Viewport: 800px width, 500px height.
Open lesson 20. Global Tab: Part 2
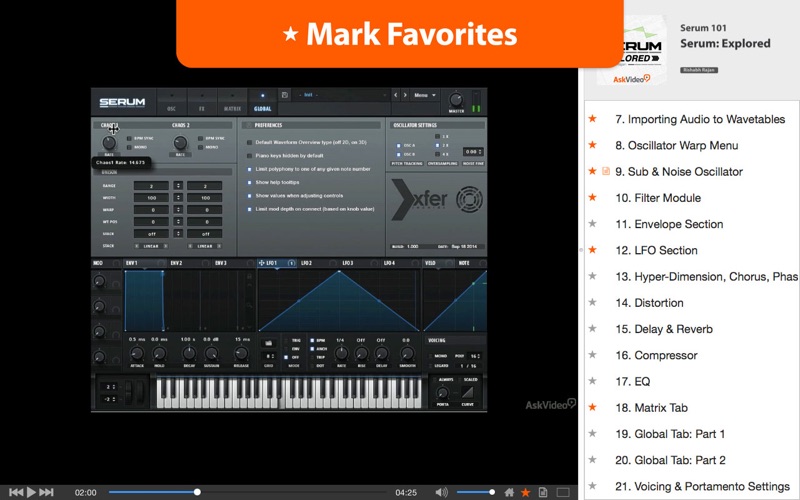click(x=670, y=460)
